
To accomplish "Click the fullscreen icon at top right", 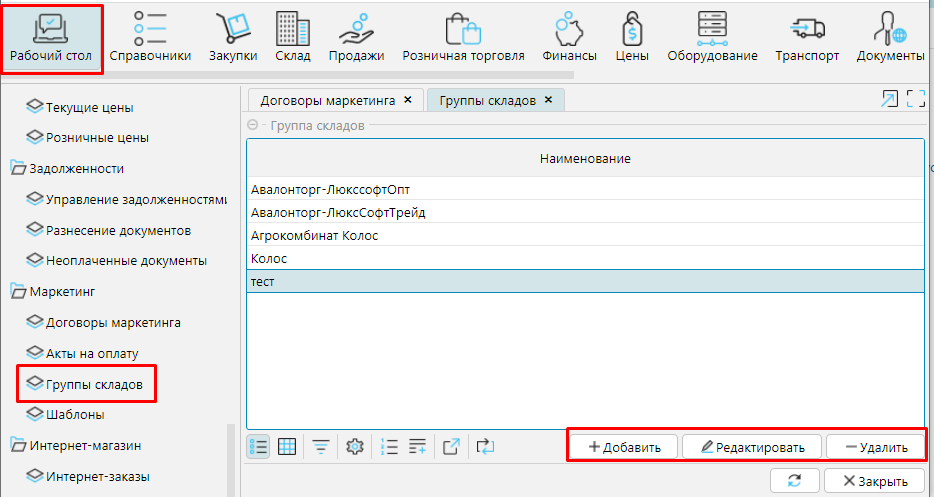I will 915,99.
